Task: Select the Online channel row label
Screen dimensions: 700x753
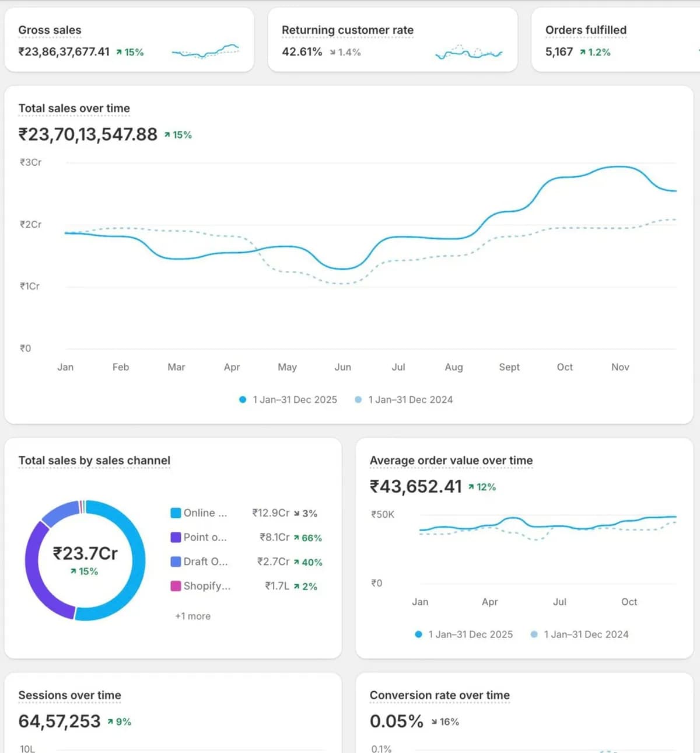Action: pos(205,513)
